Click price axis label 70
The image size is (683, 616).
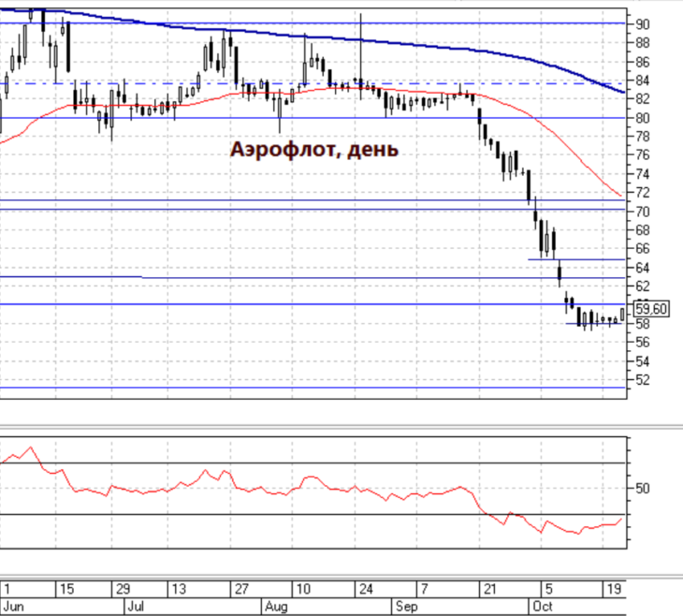tap(643, 212)
